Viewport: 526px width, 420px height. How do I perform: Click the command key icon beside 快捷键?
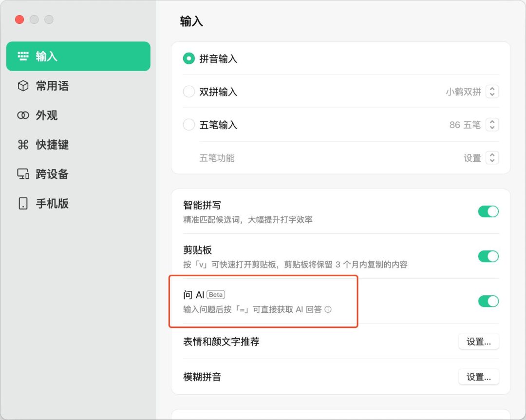coord(23,145)
